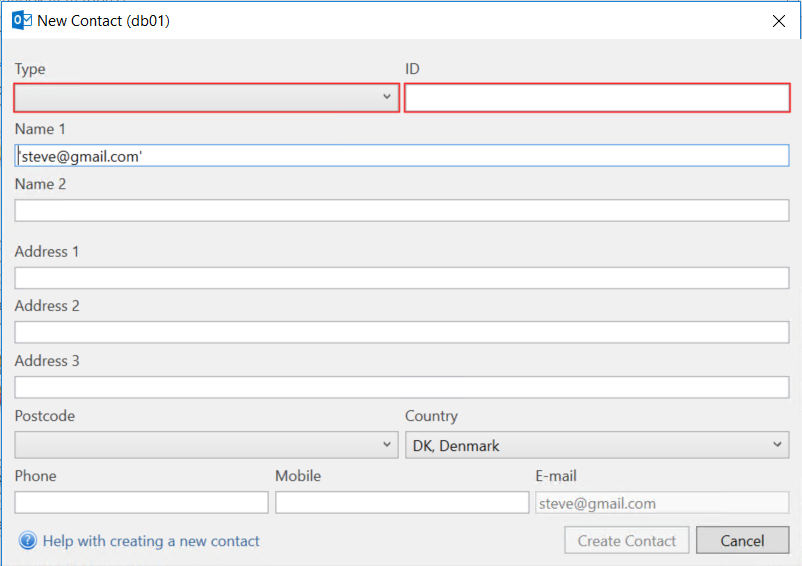Click the Outlook icon in title bar
The width and height of the screenshot is (802, 566).
click(x=21, y=20)
